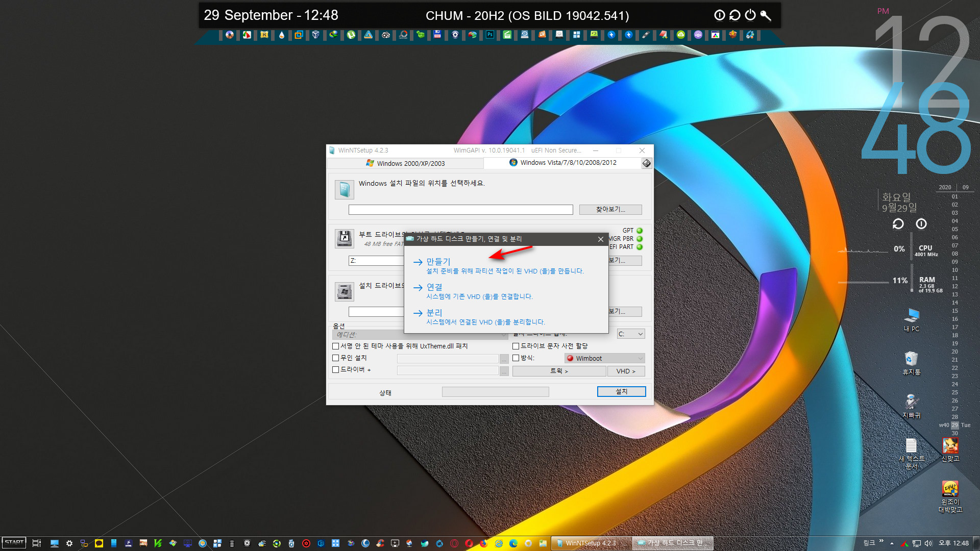Click the taskbar clock 오후 12:48

953,543
